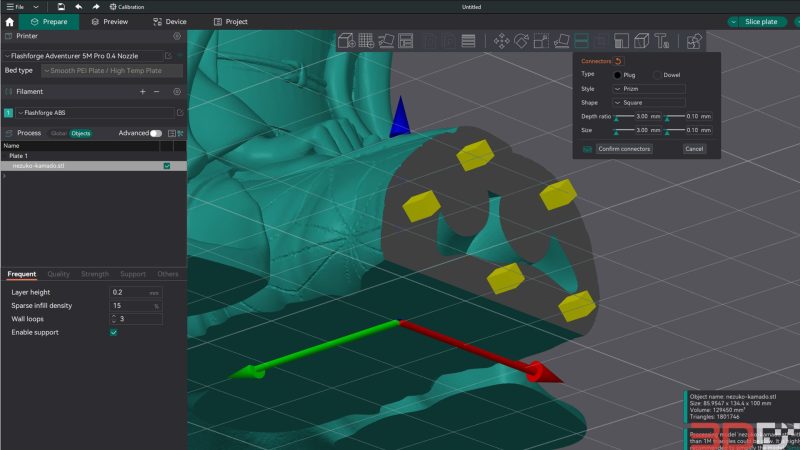This screenshot has height=450, width=800.
Task: Open the connector Style dropdown
Action: pos(648,89)
